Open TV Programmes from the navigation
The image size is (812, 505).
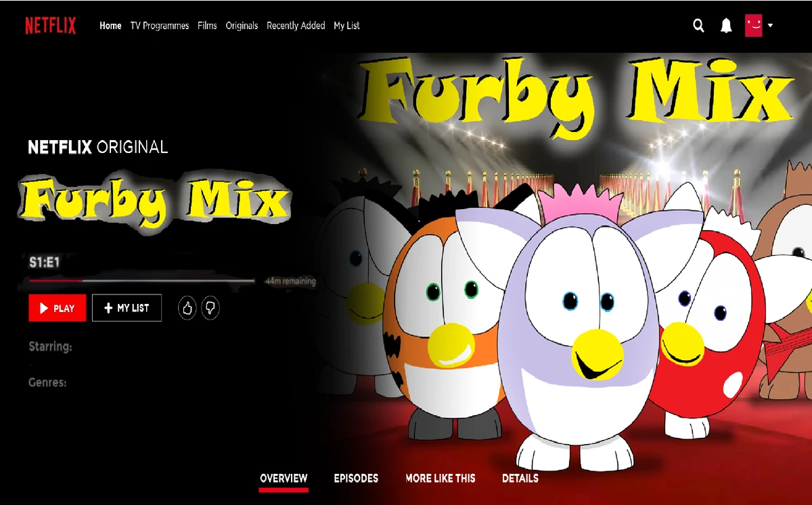click(x=160, y=26)
